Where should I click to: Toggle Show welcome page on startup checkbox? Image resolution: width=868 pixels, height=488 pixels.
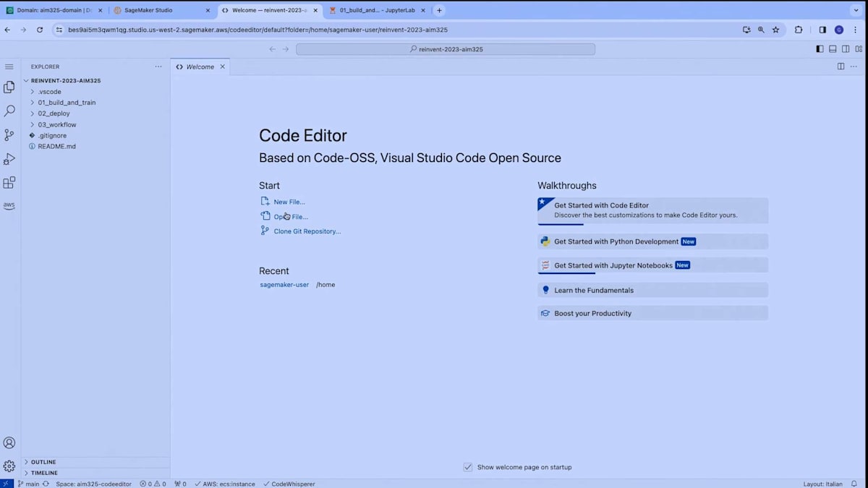point(468,467)
